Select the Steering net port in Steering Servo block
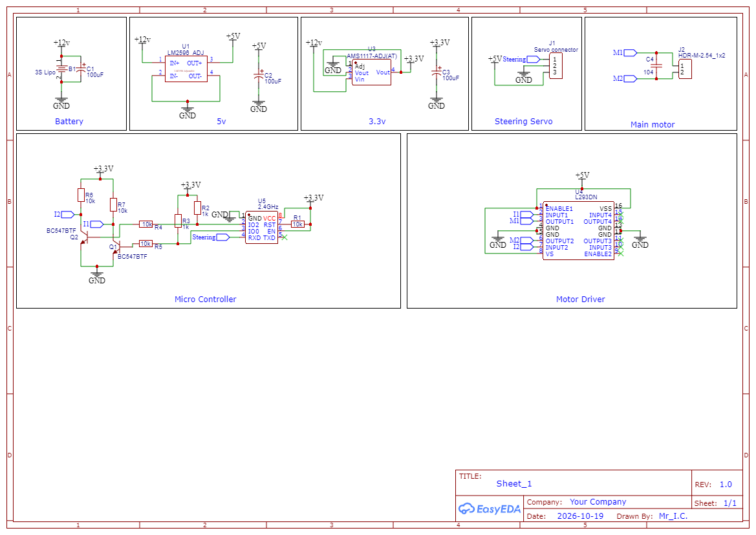The width and height of the screenshot is (756, 535). pos(534,60)
